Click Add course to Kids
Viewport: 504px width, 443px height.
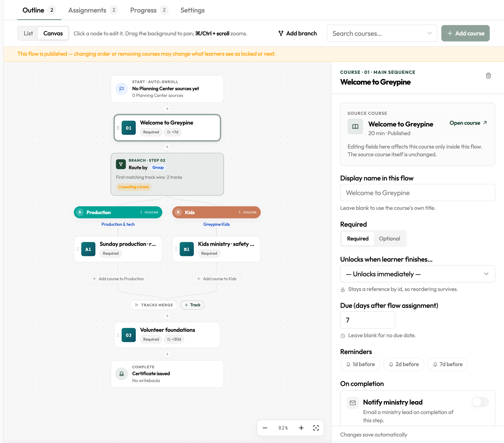[x=217, y=279]
